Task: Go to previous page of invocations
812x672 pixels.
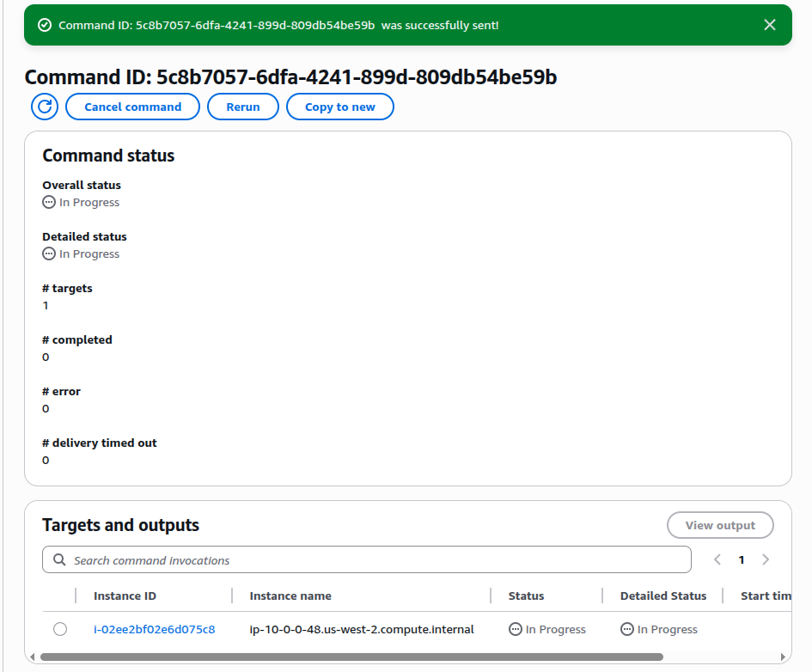Action: (717, 559)
